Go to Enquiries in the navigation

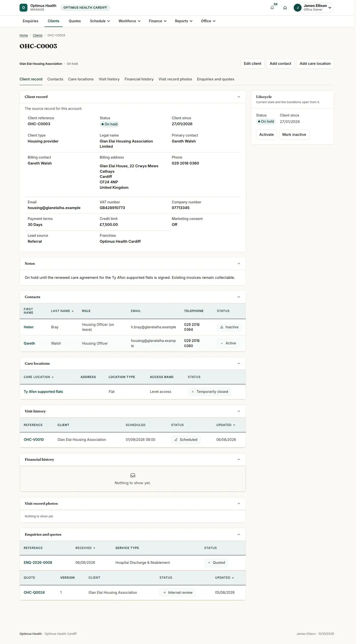[31, 21]
